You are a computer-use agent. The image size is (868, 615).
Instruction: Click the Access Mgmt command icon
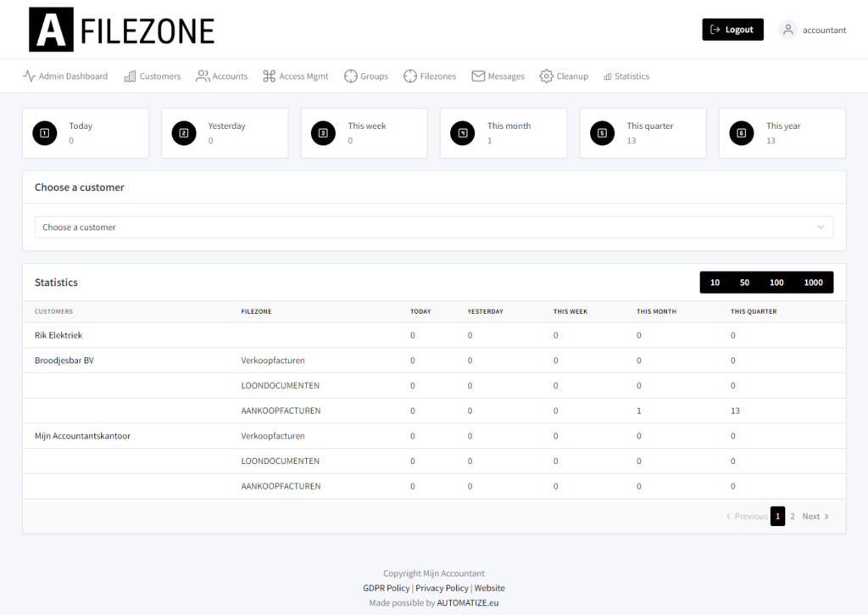point(269,75)
